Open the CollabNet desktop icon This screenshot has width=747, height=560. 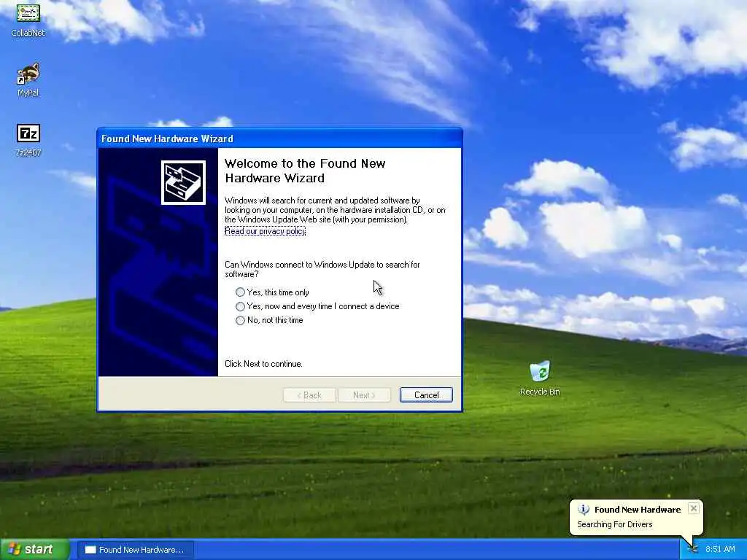point(28,19)
